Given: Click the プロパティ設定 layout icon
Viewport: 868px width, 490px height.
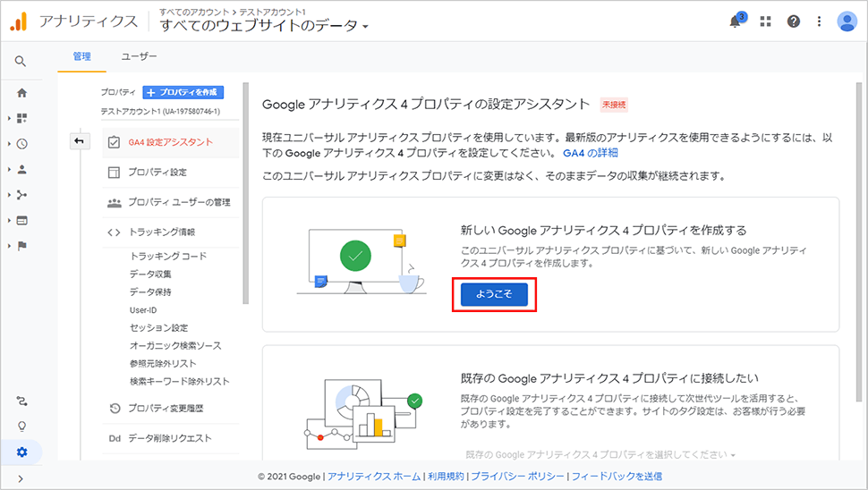Looking at the screenshot, I should coord(114,173).
